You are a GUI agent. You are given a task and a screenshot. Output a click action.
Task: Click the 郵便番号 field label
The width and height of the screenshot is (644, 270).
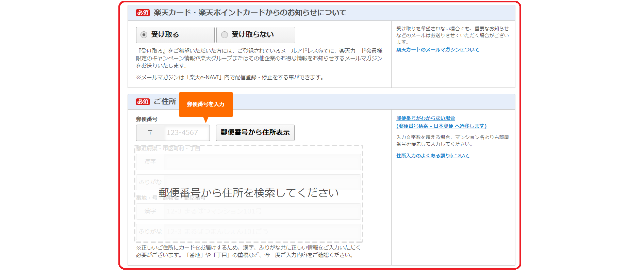[147, 119]
